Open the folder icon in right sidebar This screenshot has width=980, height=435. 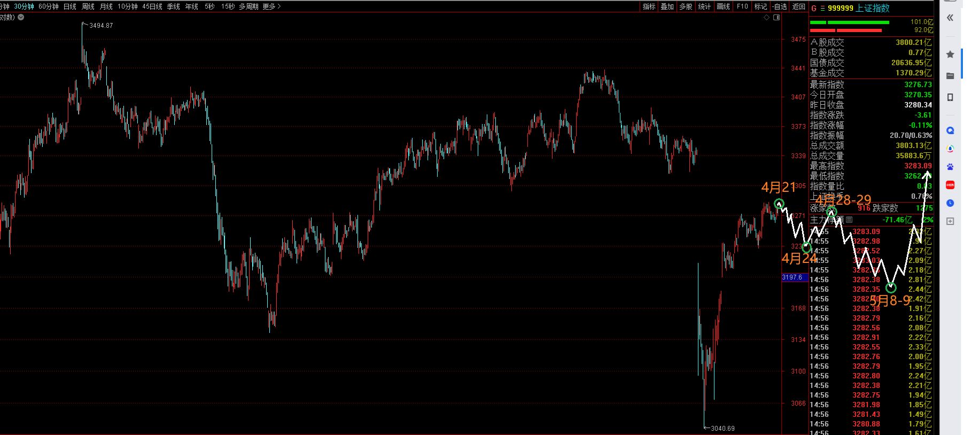point(950,76)
